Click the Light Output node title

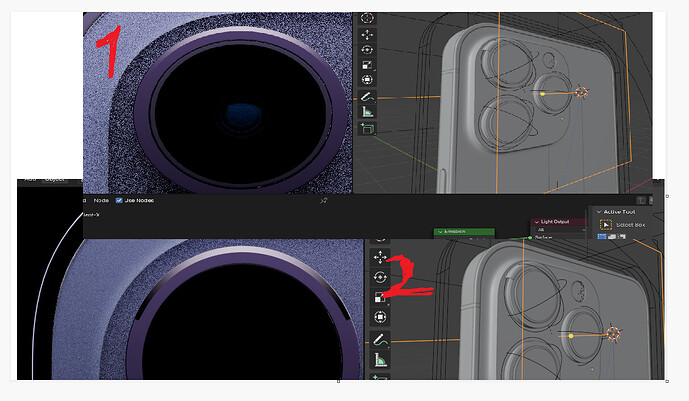pos(555,222)
